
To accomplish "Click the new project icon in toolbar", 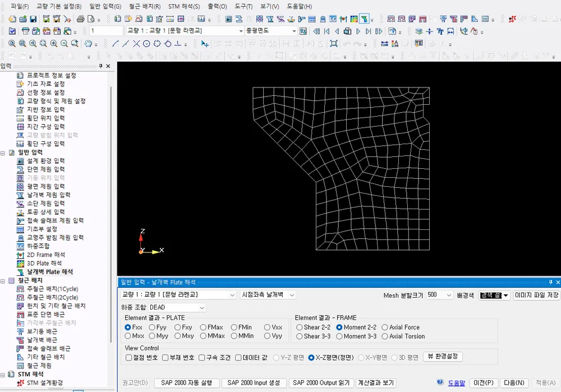I will coord(12,19).
